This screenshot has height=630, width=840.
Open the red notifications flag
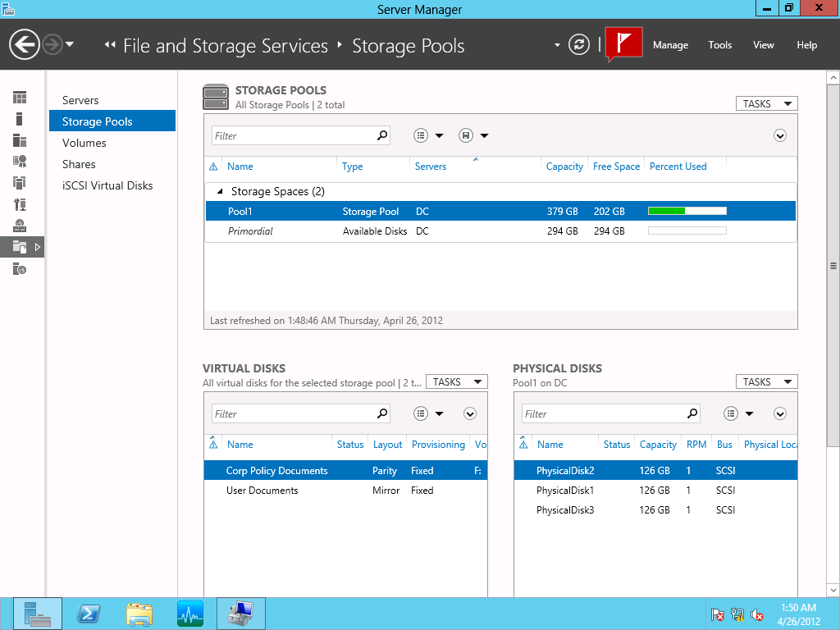click(x=624, y=43)
